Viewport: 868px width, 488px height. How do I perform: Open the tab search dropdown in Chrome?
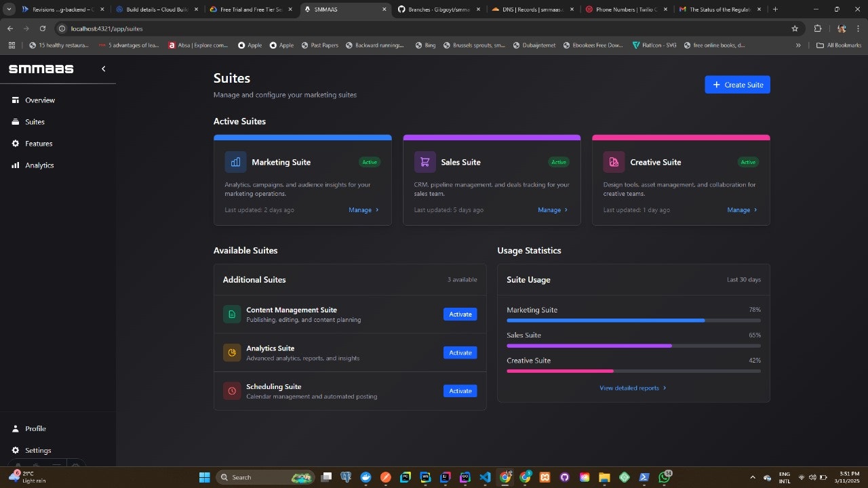pyautogui.click(x=9, y=9)
